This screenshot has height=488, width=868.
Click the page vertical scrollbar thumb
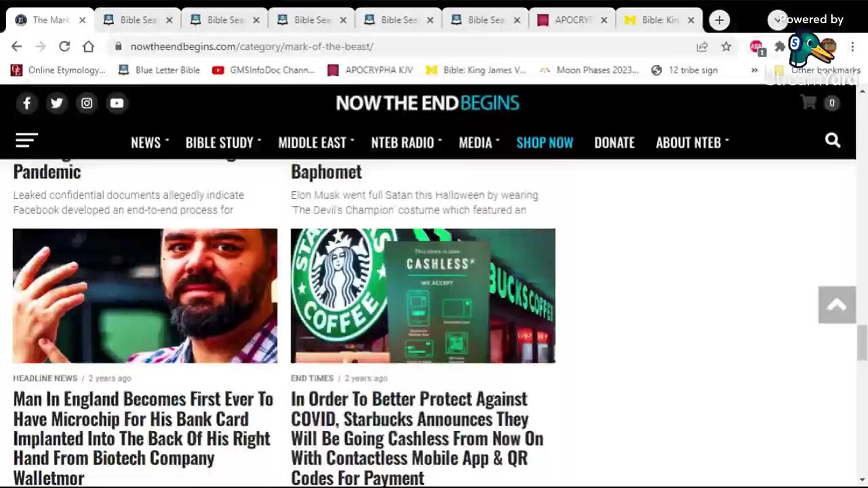tap(862, 342)
